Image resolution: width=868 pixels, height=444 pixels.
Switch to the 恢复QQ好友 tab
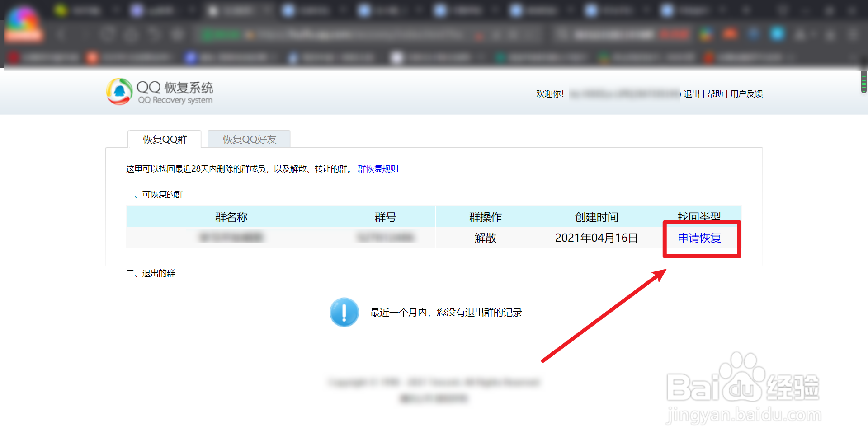pos(249,139)
